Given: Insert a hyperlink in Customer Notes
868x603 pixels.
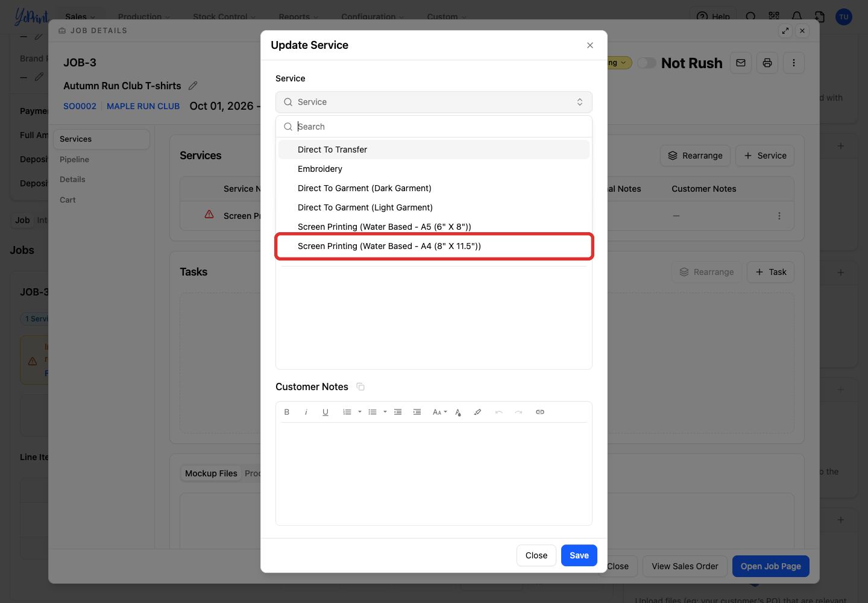Looking at the screenshot, I should (x=540, y=412).
